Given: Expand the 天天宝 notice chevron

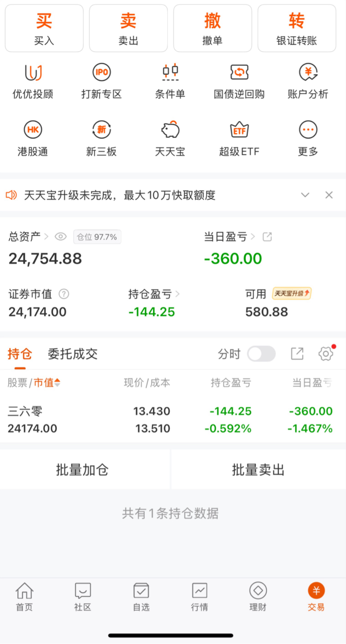Looking at the screenshot, I should pyautogui.click(x=305, y=195).
